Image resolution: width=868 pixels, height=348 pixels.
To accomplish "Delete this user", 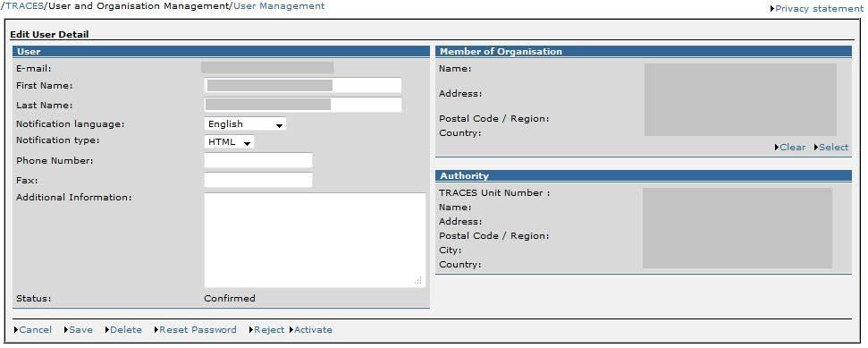I will tap(126, 330).
